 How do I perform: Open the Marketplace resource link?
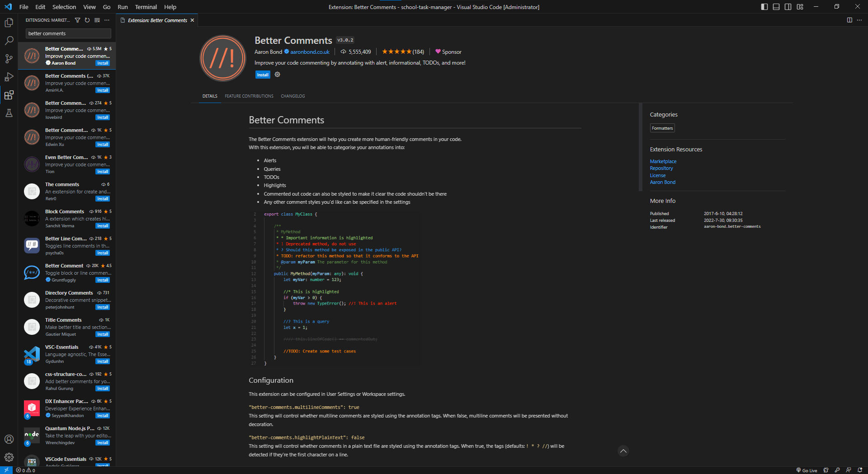click(663, 161)
